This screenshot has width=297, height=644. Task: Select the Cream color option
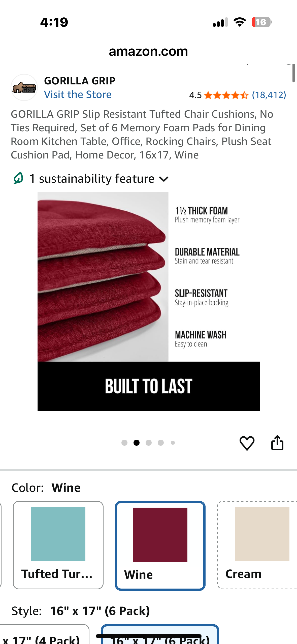tap(257, 545)
